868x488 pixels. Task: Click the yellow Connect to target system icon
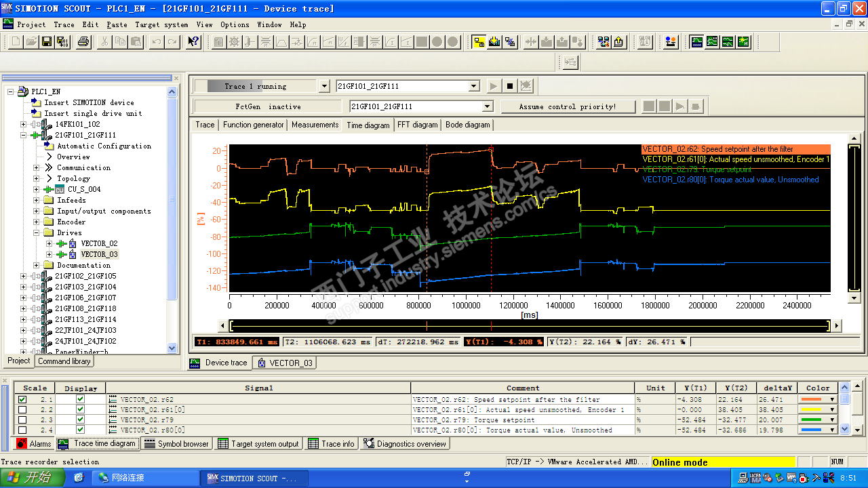click(x=479, y=42)
